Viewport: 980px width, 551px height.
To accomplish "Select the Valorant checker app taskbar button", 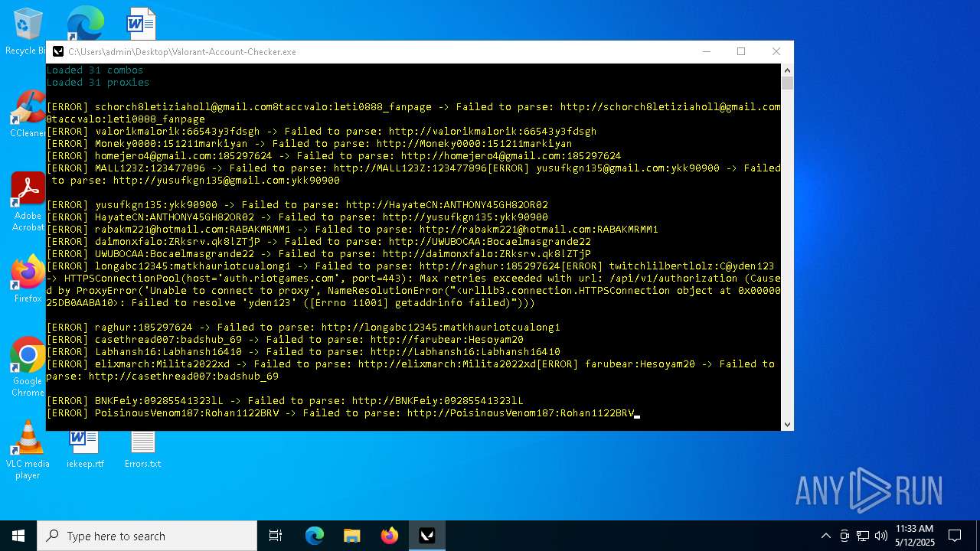I will click(x=427, y=536).
